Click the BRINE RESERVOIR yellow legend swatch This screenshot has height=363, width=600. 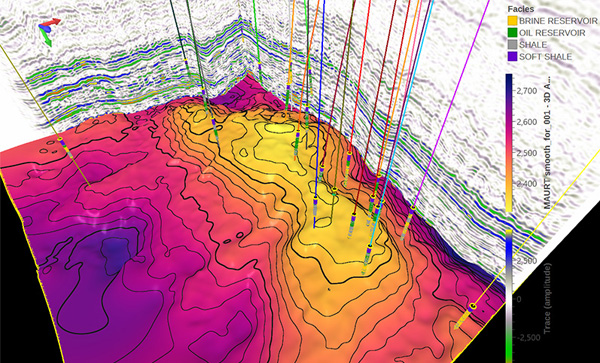pos(512,21)
